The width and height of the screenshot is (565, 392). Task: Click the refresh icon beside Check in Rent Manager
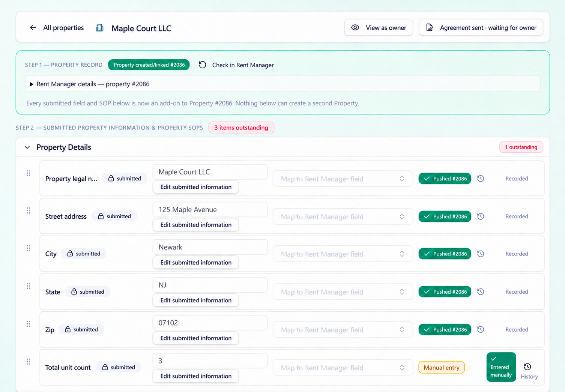203,65
